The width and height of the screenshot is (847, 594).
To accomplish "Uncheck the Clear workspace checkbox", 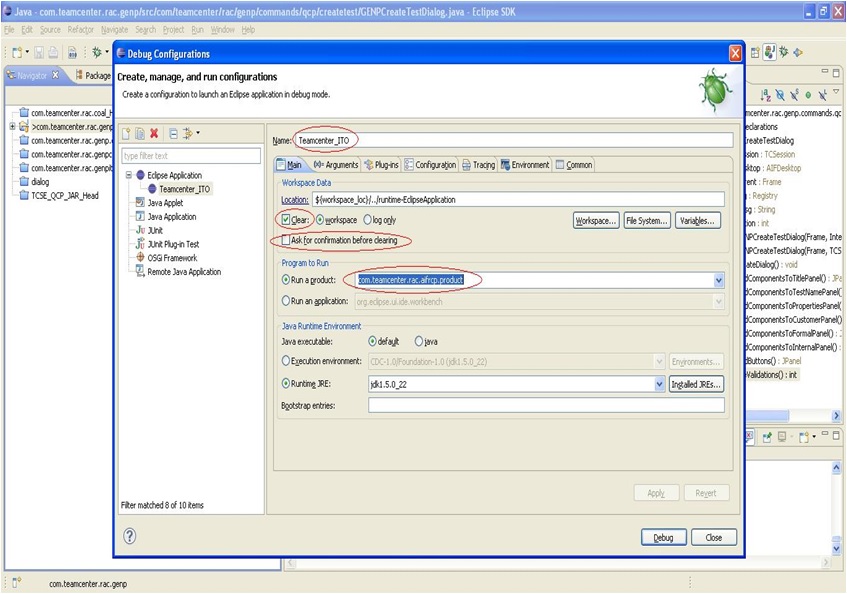I will pos(287,221).
